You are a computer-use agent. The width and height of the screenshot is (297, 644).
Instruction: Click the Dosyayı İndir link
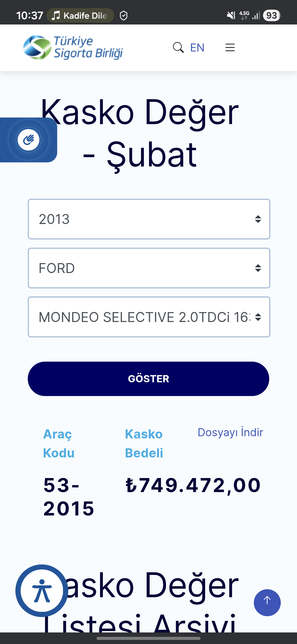click(x=230, y=432)
